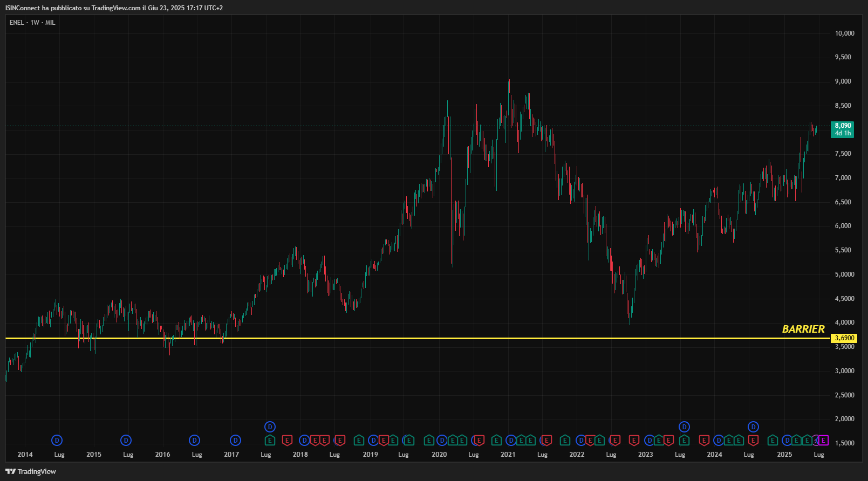Screen dimensions: 868x481
Task: Click the dividend marker at Lug 2015
Action: tap(126, 441)
